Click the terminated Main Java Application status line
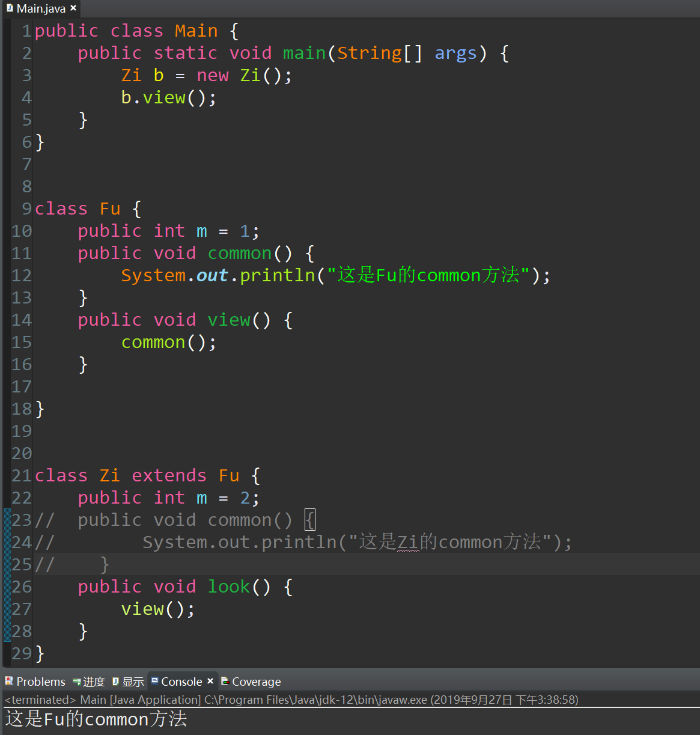700x735 pixels. point(291,700)
